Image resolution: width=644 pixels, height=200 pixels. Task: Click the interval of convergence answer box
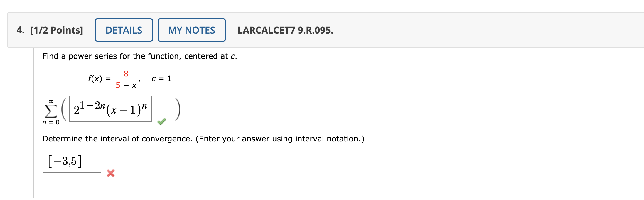tap(71, 161)
